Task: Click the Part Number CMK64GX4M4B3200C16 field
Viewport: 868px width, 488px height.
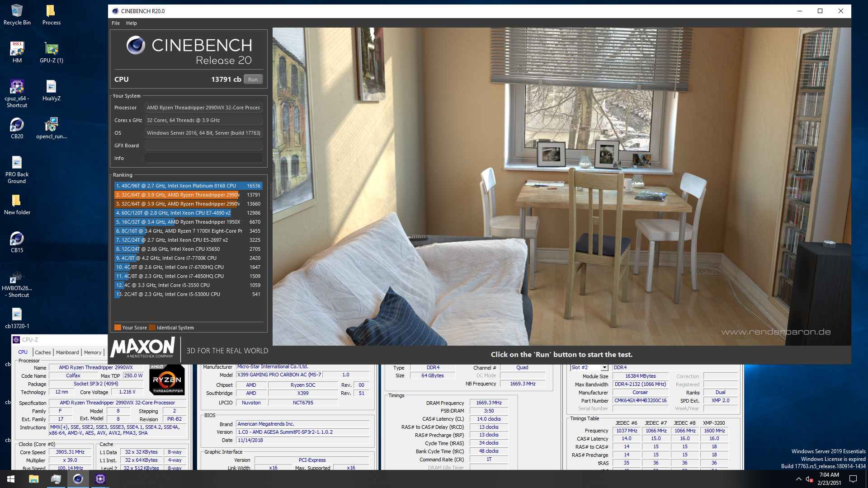Action: [x=640, y=400]
